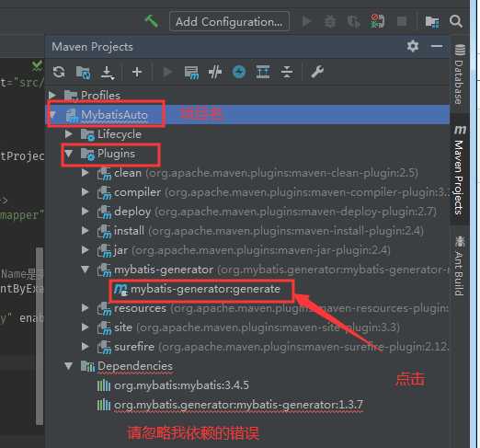The image size is (480, 448).
Task: Open the Ant Build side tab
Action: click(460, 265)
